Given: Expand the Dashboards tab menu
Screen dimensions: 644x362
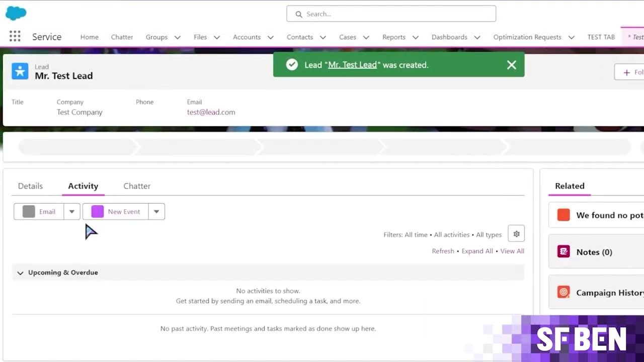Looking at the screenshot, I should (x=477, y=37).
